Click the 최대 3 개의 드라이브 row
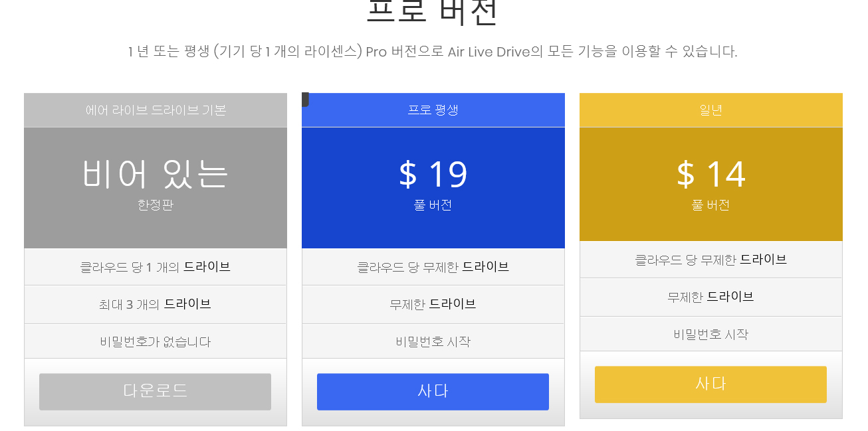Screen dimensions: 868x431 [x=156, y=304]
